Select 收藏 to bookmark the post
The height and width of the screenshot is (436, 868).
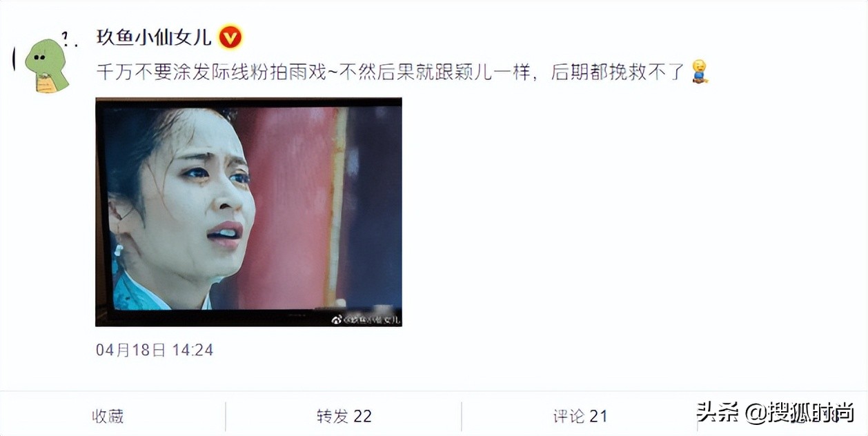[x=108, y=416]
